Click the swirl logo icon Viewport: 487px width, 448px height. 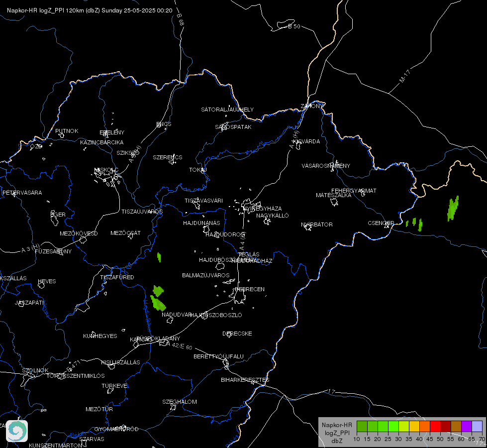(17, 431)
